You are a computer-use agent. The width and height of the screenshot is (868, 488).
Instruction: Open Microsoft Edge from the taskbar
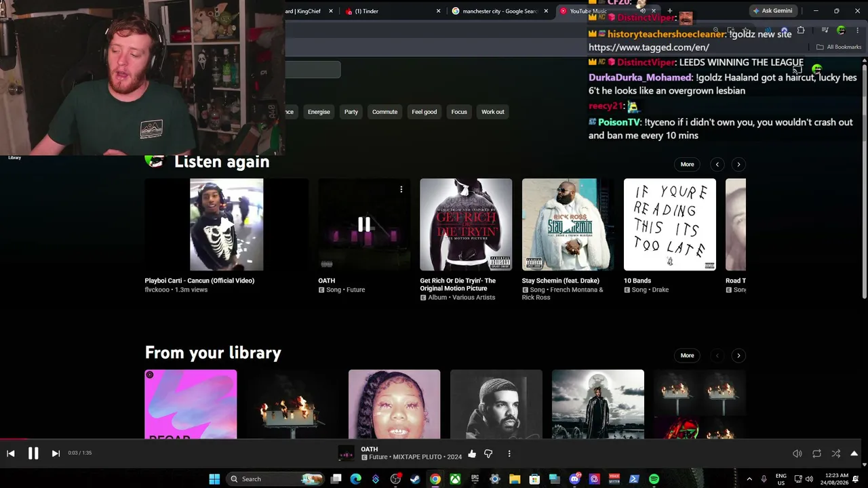(355, 479)
